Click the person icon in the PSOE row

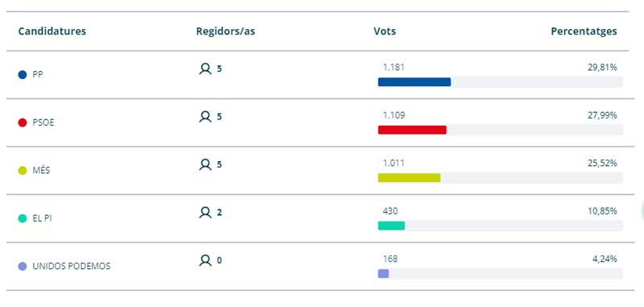[205, 117]
